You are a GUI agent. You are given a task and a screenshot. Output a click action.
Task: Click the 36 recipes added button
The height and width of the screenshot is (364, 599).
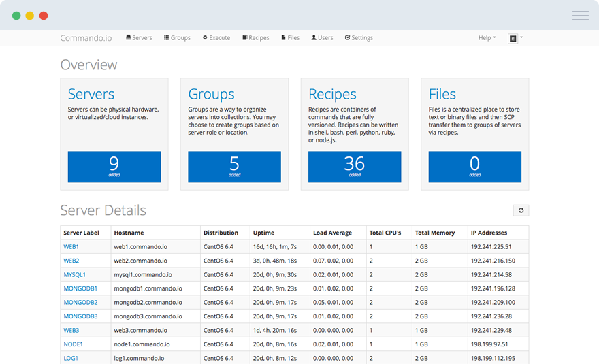tap(354, 167)
